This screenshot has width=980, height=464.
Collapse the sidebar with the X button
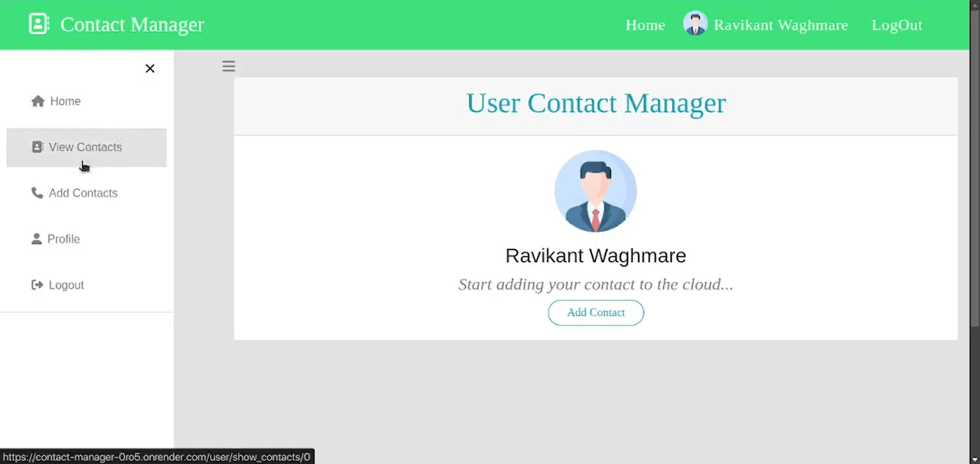coord(150,68)
